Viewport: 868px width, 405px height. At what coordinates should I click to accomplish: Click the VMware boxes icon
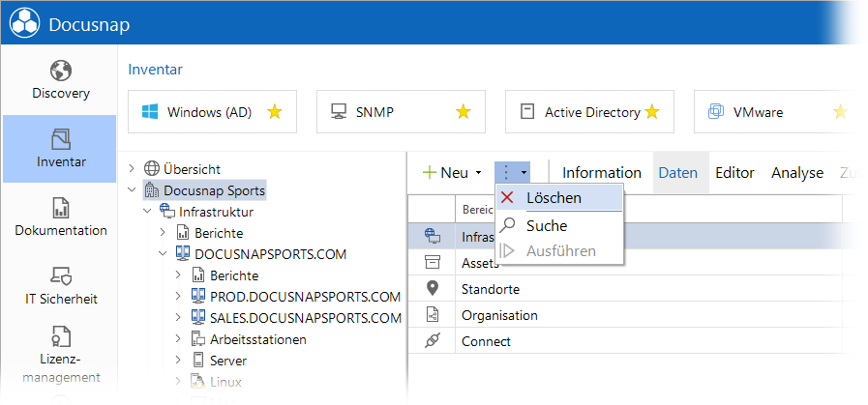point(716,112)
